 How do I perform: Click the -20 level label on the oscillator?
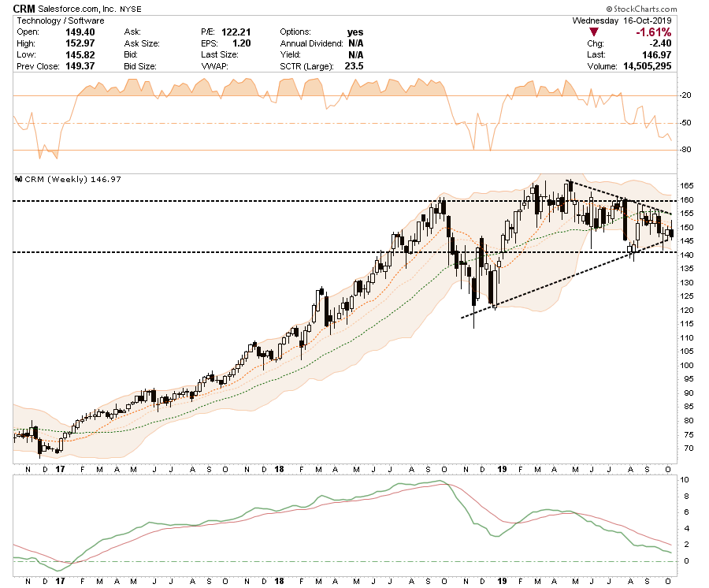[685, 95]
